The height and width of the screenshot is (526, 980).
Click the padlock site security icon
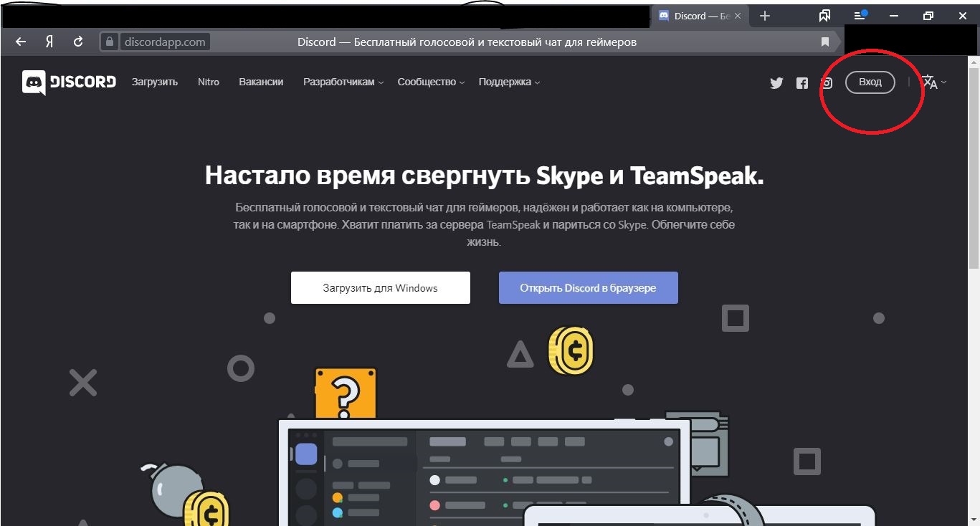[110, 42]
